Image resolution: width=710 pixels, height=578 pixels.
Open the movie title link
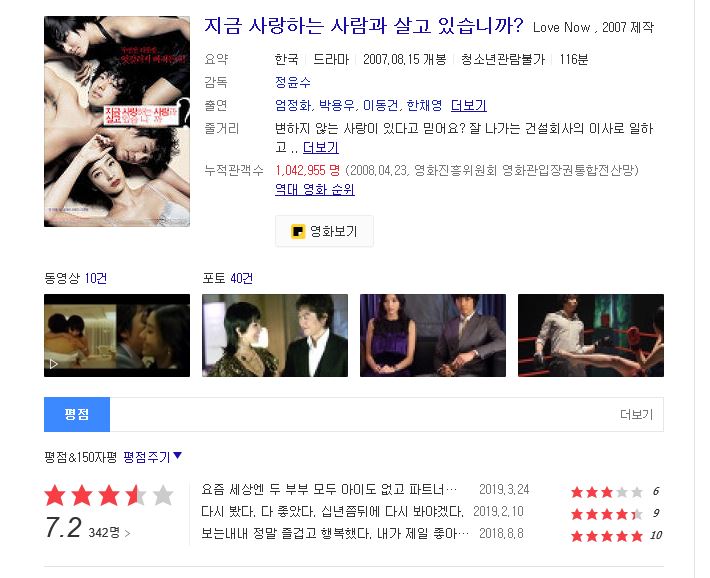[363, 26]
